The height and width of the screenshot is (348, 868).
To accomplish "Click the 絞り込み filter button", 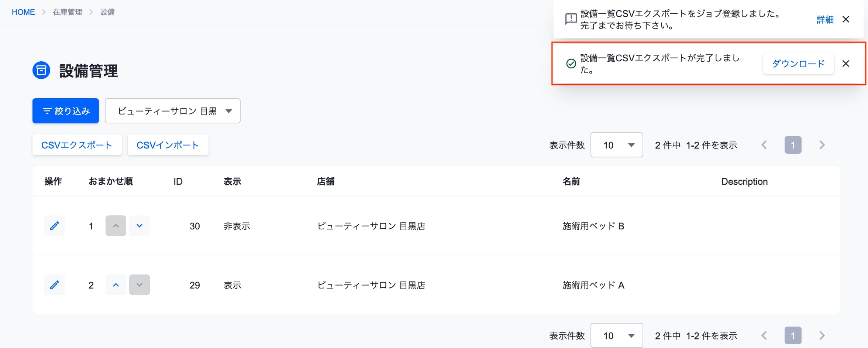I will (x=66, y=111).
